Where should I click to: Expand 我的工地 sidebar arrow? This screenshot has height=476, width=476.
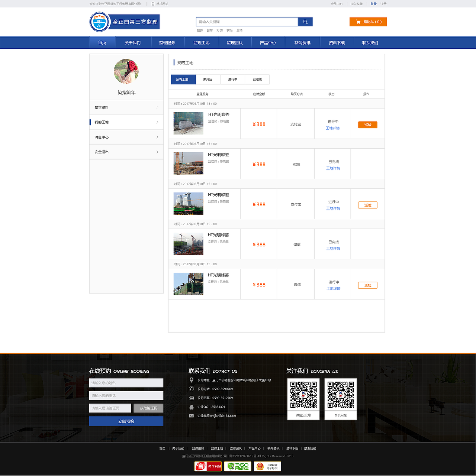(x=157, y=122)
